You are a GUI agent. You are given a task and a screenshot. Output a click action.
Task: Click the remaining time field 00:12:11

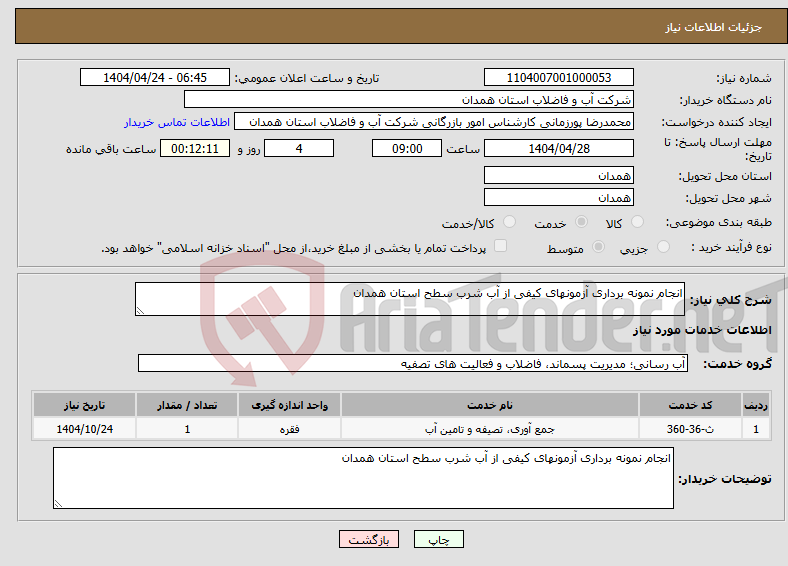point(195,148)
